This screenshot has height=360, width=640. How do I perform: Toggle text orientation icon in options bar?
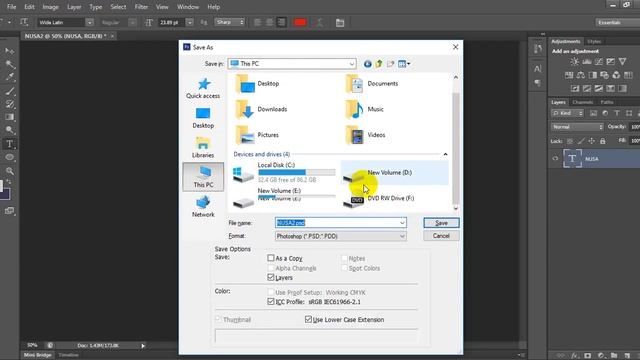(x=24, y=22)
